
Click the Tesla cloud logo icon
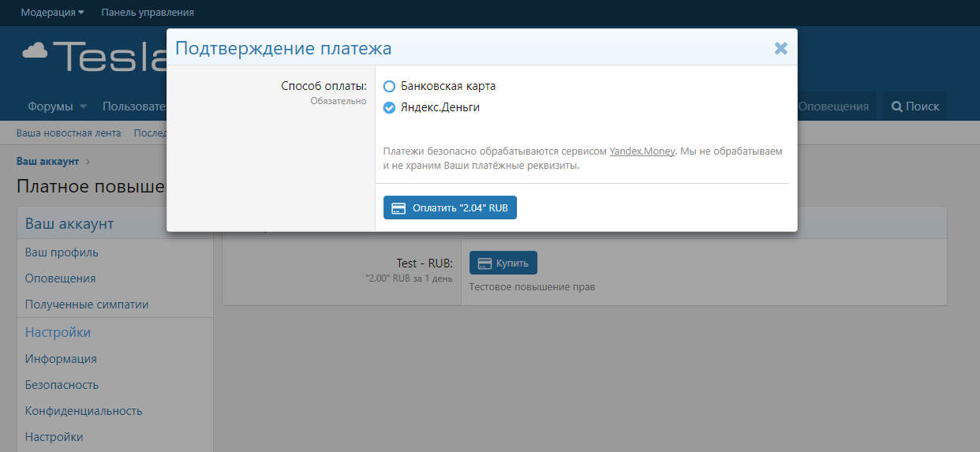point(36,51)
